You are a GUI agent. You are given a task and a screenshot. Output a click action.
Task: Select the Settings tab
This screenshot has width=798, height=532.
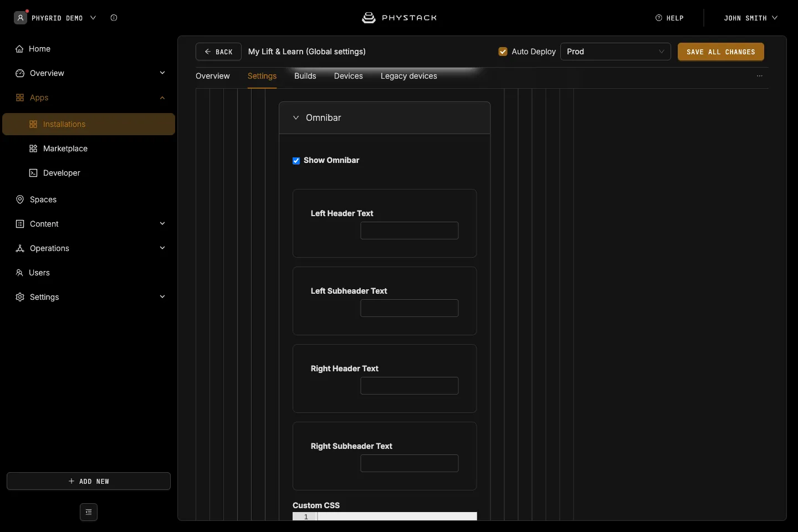pos(262,76)
